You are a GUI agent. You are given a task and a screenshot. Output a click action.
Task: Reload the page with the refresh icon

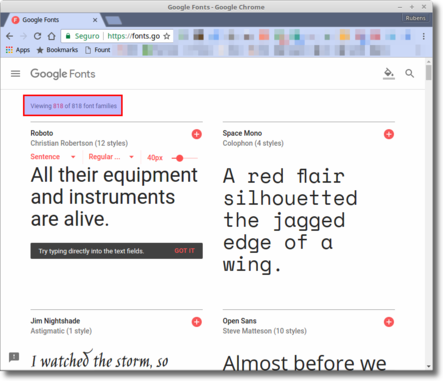point(37,36)
